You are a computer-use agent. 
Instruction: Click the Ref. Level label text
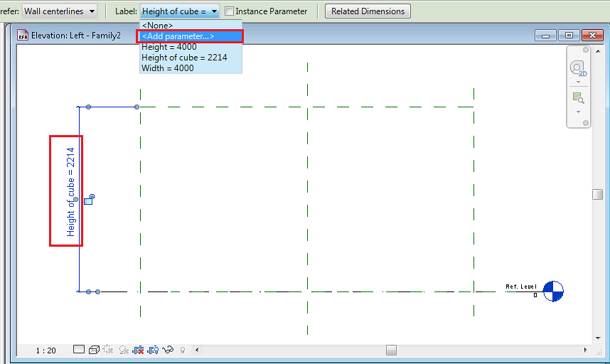click(521, 287)
